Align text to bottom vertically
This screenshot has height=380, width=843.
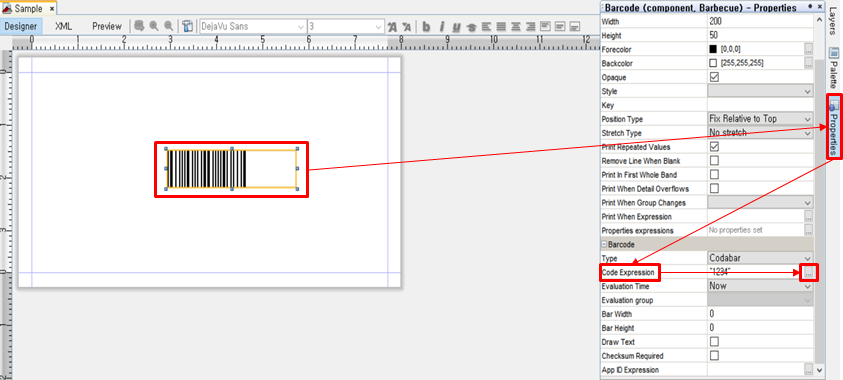click(575, 26)
